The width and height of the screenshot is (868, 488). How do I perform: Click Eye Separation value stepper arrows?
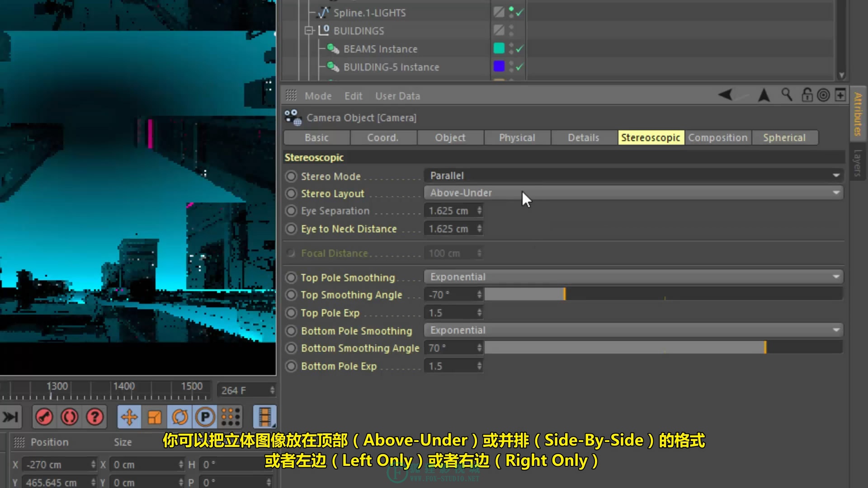(479, 211)
